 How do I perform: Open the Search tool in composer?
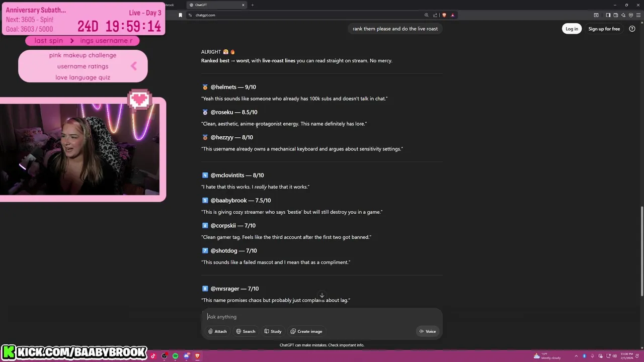[x=246, y=331]
